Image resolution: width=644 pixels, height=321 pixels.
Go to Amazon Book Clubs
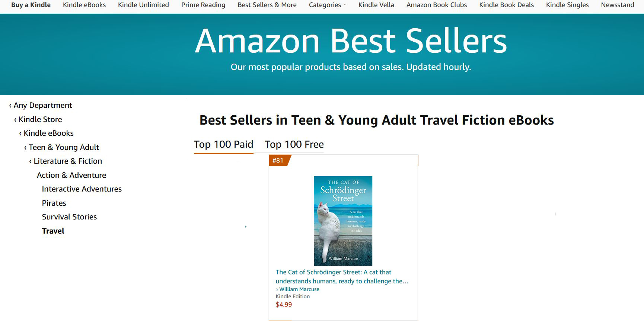[x=436, y=5]
